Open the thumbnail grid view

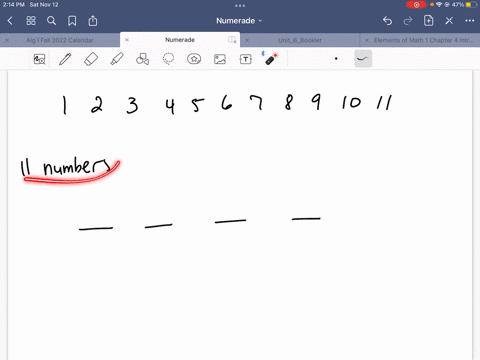(31, 21)
